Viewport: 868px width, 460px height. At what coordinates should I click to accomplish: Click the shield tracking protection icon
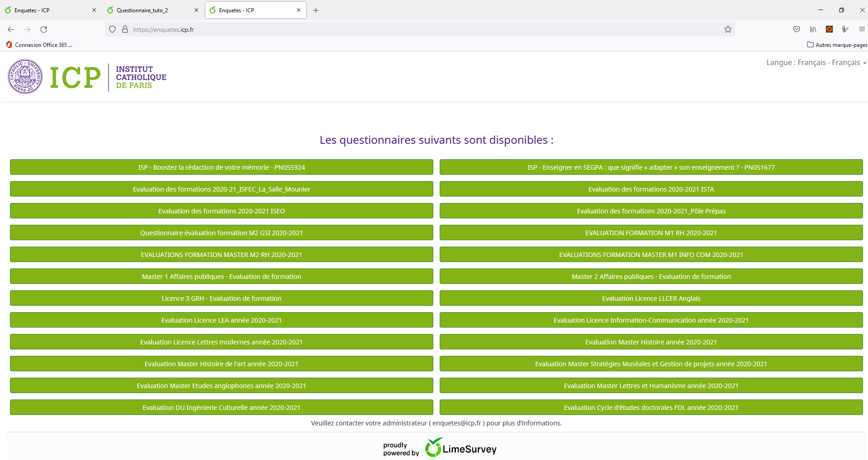point(112,30)
